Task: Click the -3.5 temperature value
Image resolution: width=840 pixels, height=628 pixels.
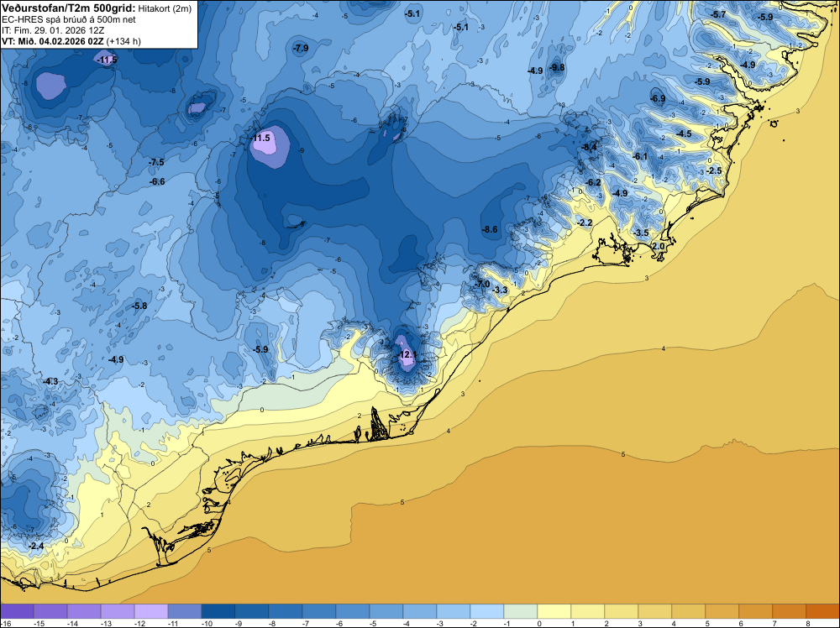Action: (x=641, y=233)
